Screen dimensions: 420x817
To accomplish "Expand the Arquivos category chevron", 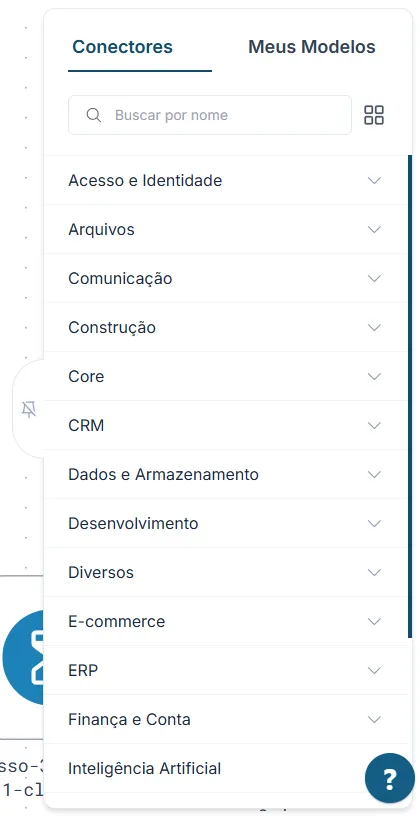I will 374,230.
